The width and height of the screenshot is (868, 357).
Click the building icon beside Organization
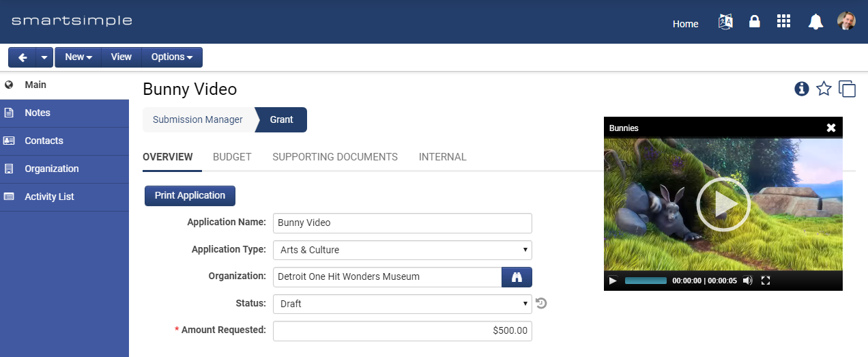point(9,169)
